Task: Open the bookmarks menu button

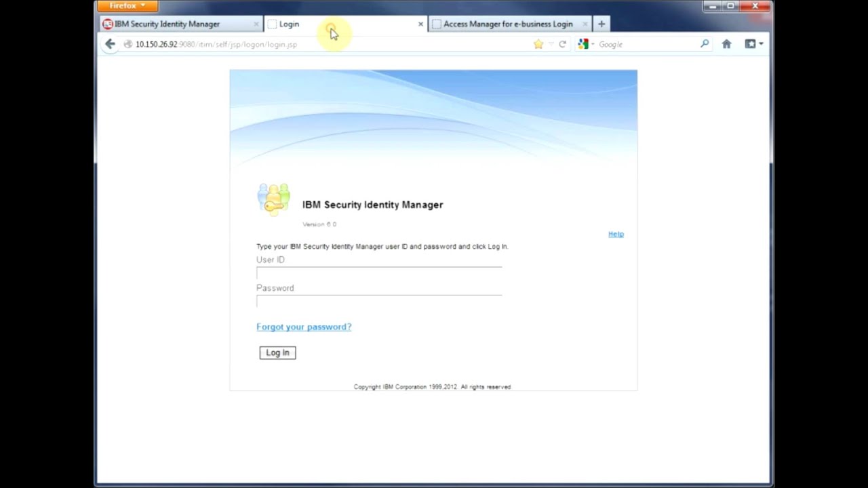Action: [x=754, y=44]
